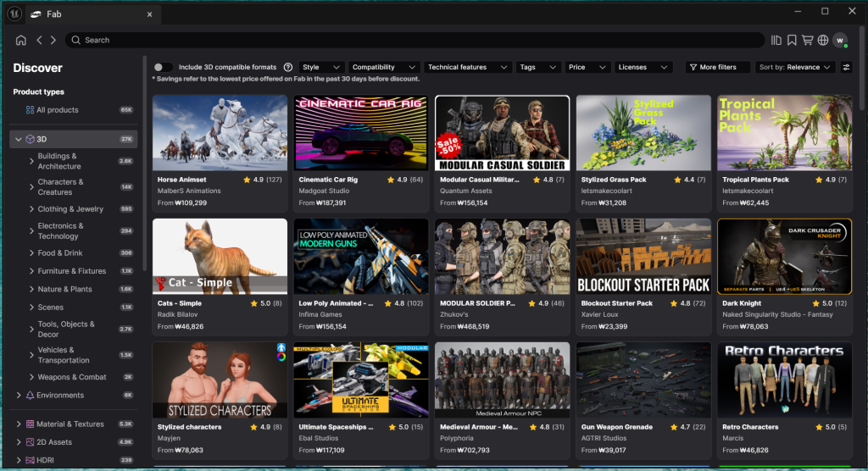The height and width of the screenshot is (471, 868).
Task: Close the Fab tab
Action: pos(149,14)
